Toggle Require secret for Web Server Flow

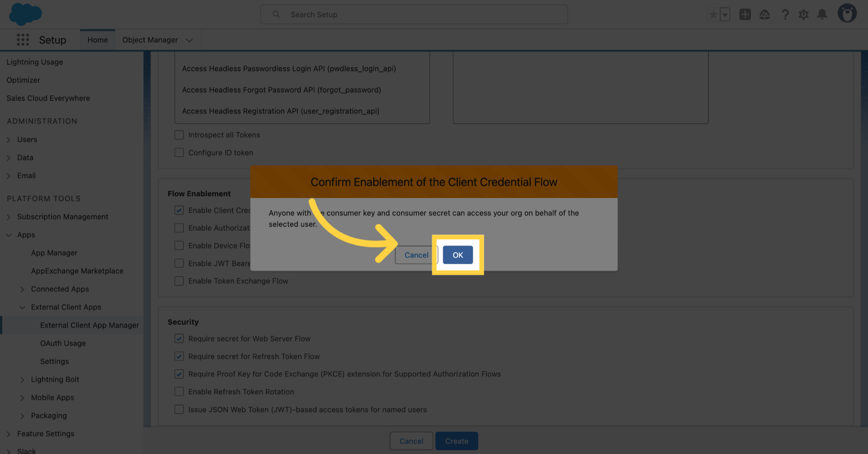tap(179, 339)
